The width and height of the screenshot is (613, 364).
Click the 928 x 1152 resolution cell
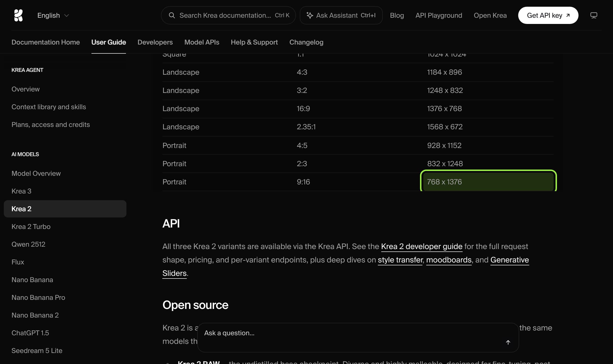click(x=444, y=145)
